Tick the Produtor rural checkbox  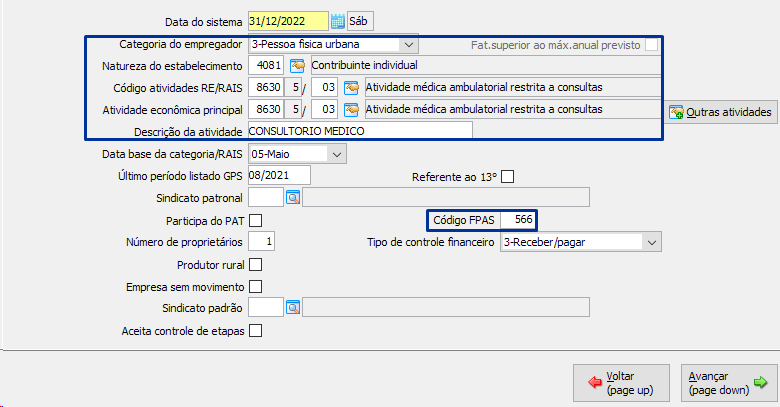[255, 265]
